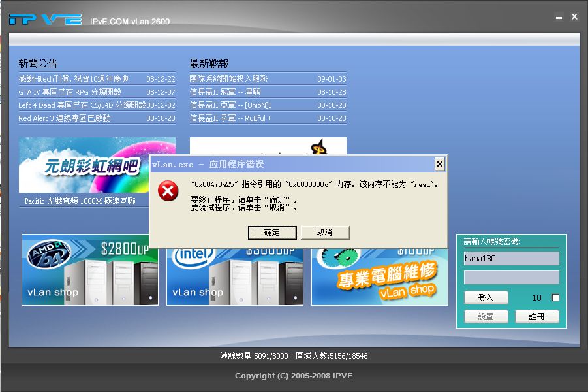
Task: Click the 專業電腦維修 vLan shop banner
Action: pyautogui.click(x=380, y=276)
